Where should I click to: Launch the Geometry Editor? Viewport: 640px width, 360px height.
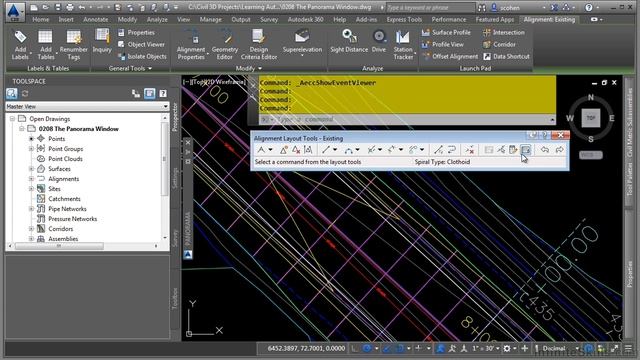tap(224, 45)
